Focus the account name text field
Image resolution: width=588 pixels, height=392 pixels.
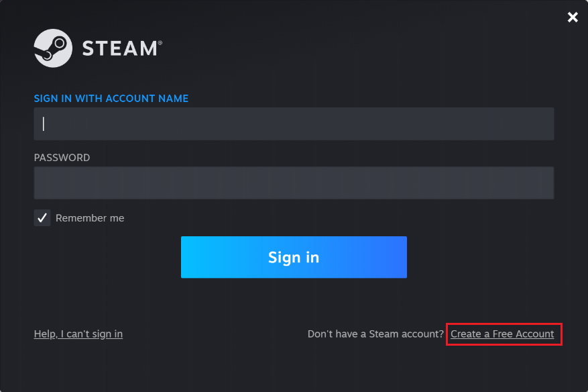(294, 124)
